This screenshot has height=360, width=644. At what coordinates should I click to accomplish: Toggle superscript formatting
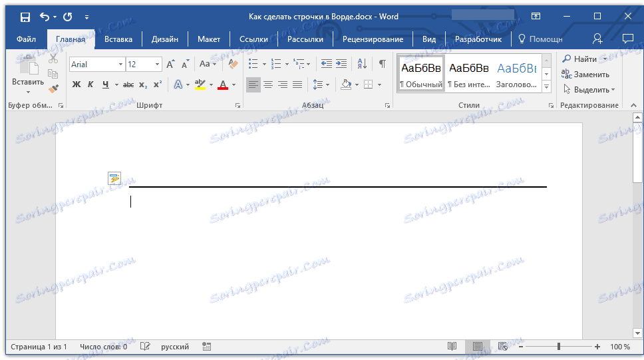(157, 85)
